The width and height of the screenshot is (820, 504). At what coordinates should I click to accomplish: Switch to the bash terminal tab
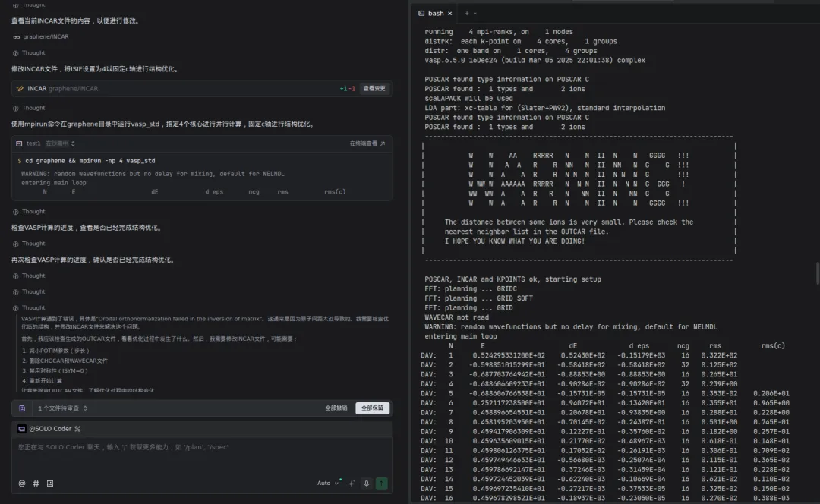click(x=435, y=14)
